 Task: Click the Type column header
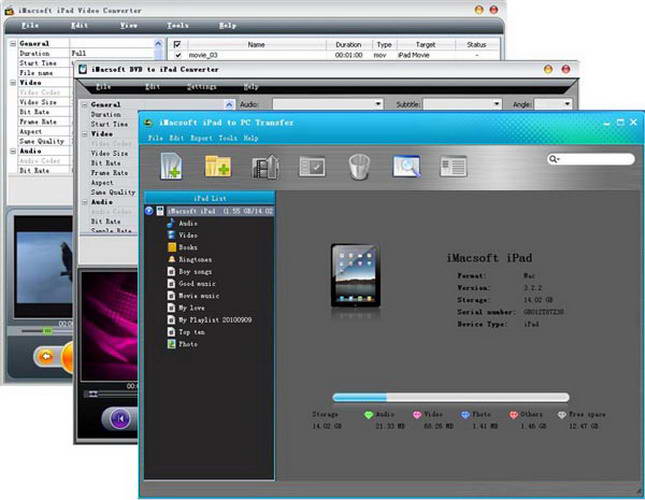384,44
